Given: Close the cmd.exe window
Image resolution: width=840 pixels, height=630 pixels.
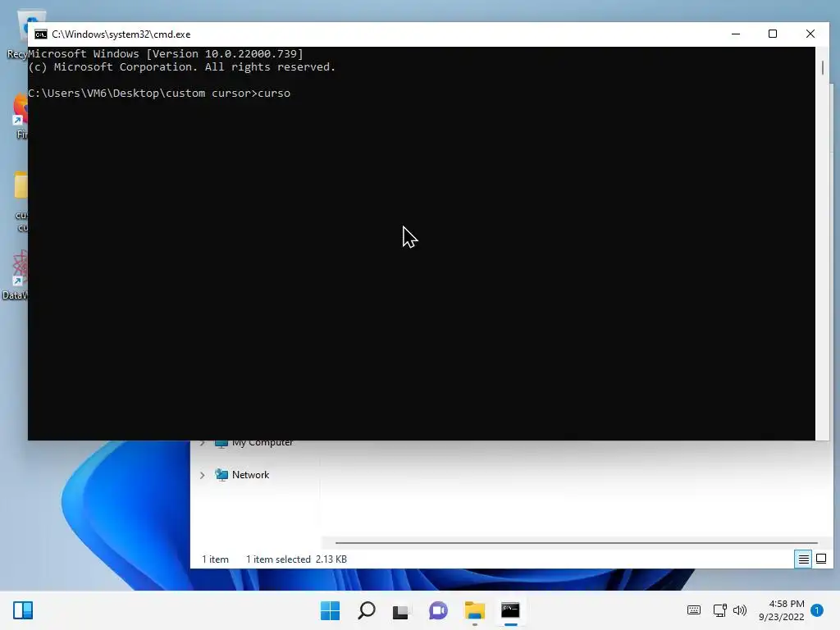Looking at the screenshot, I should pos(810,34).
